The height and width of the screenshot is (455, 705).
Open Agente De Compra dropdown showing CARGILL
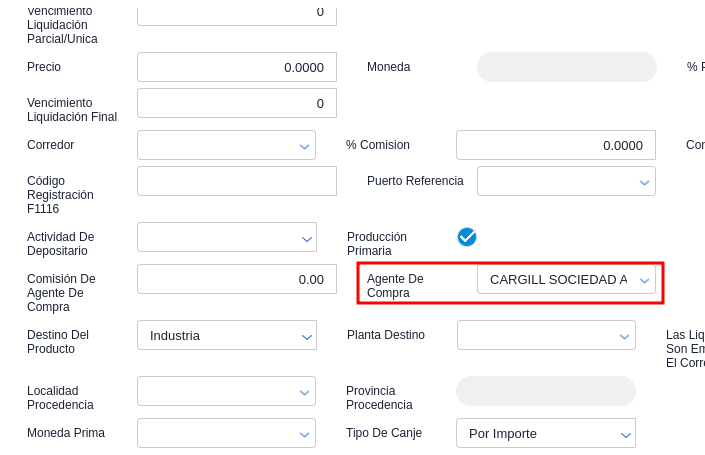click(x=566, y=280)
